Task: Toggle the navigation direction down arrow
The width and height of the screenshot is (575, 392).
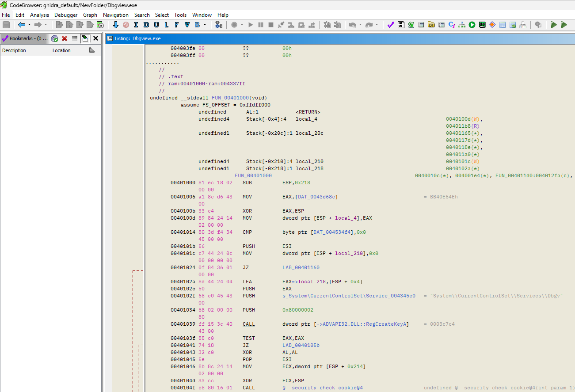Action: [116, 25]
